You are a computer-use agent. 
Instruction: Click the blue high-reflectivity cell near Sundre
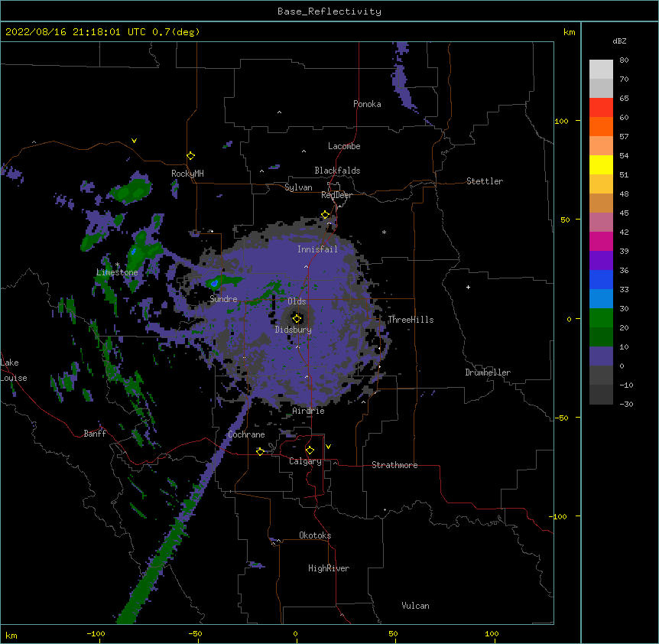pyautogui.click(x=214, y=283)
